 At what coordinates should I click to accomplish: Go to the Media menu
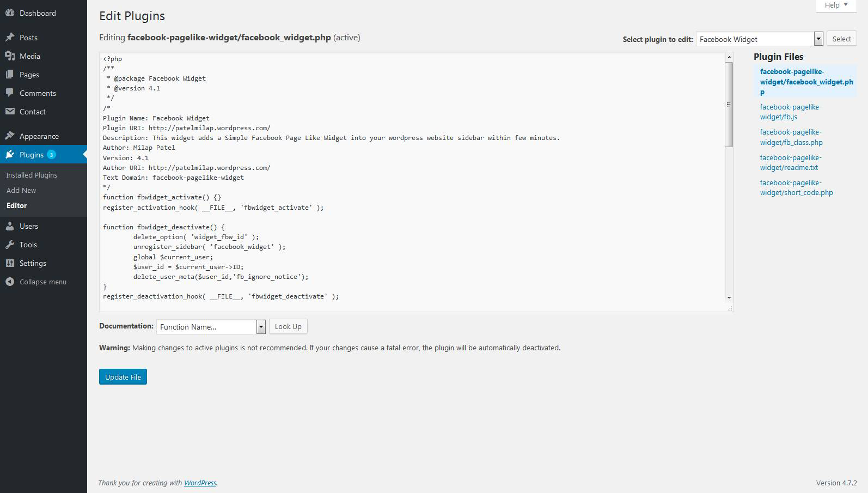click(44, 56)
